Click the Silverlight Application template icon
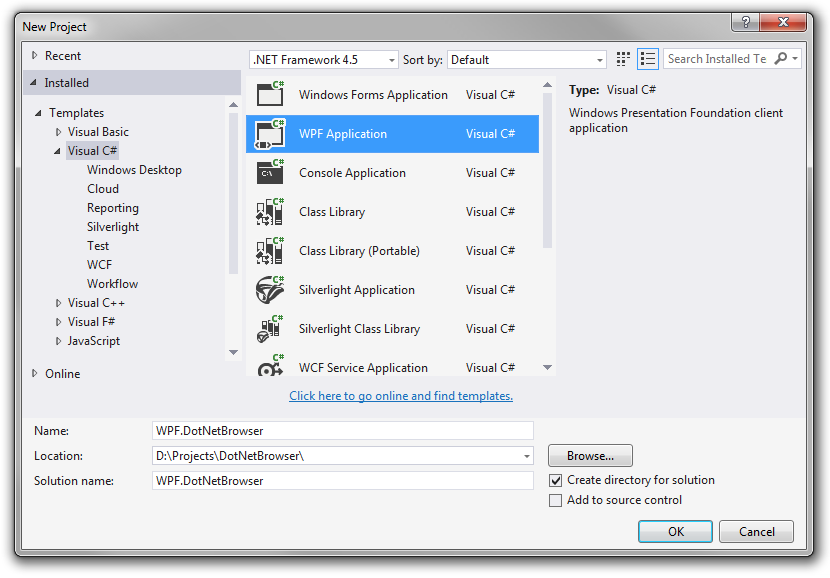Image resolution: width=830 pixels, height=578 pixels. [270, 290]
